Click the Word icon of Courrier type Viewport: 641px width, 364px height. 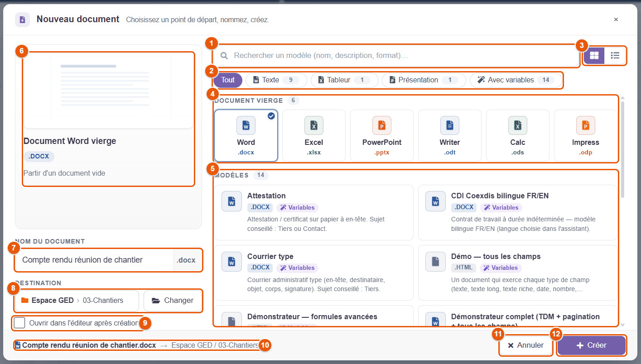pyautogui.click(x=231, y=261)
